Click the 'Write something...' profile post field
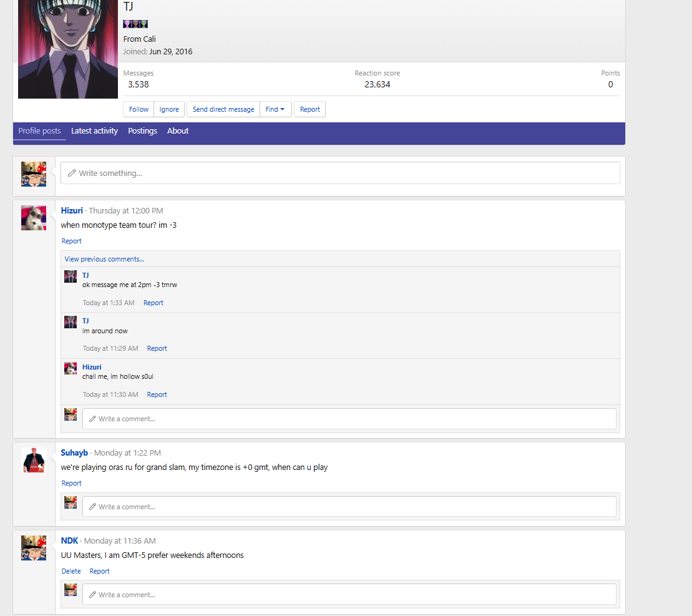Screen dimensions: 692x616 click(340, 173)
